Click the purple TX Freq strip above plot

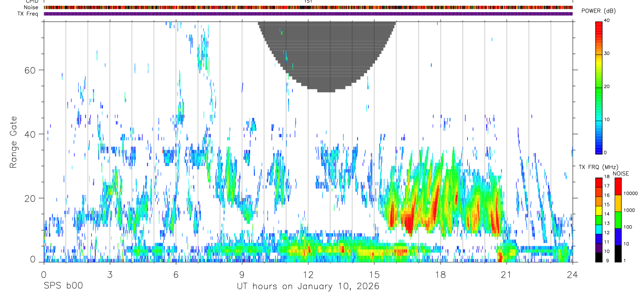[308, 14]
